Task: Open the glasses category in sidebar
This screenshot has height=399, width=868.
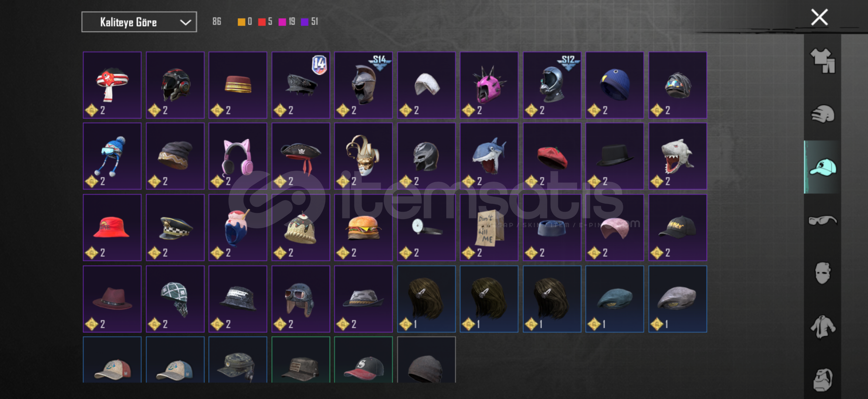Action: tap(823, 221)
